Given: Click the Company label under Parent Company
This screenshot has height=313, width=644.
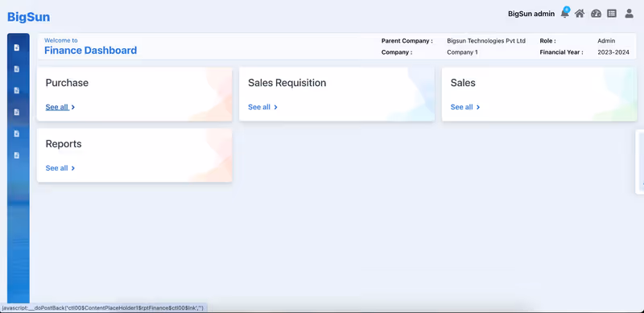Looking at the screenshot, I should 397,52.
